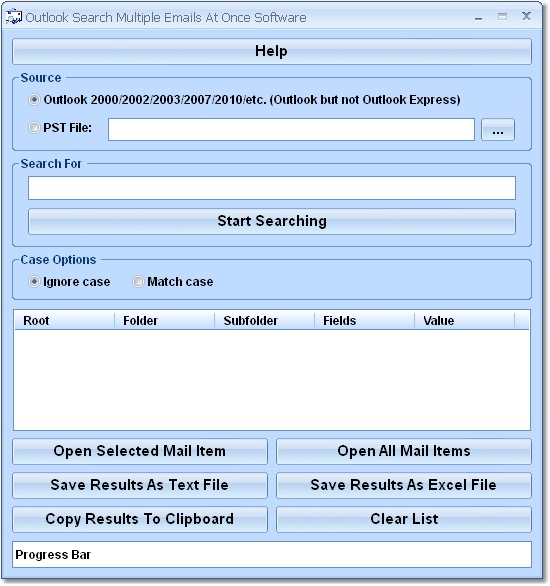The width and height of the screenshot is (550, 586).
Task: Click the Search For text field
Action: click(x=272, y=188)
